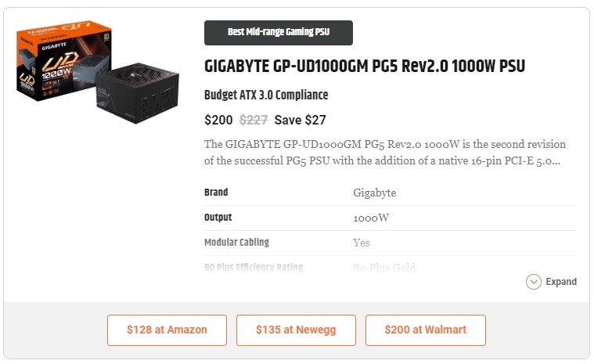Click the Budget ATX 3.0 Compliance subtitle
594x364 pixels.
(x=266, y=96)
